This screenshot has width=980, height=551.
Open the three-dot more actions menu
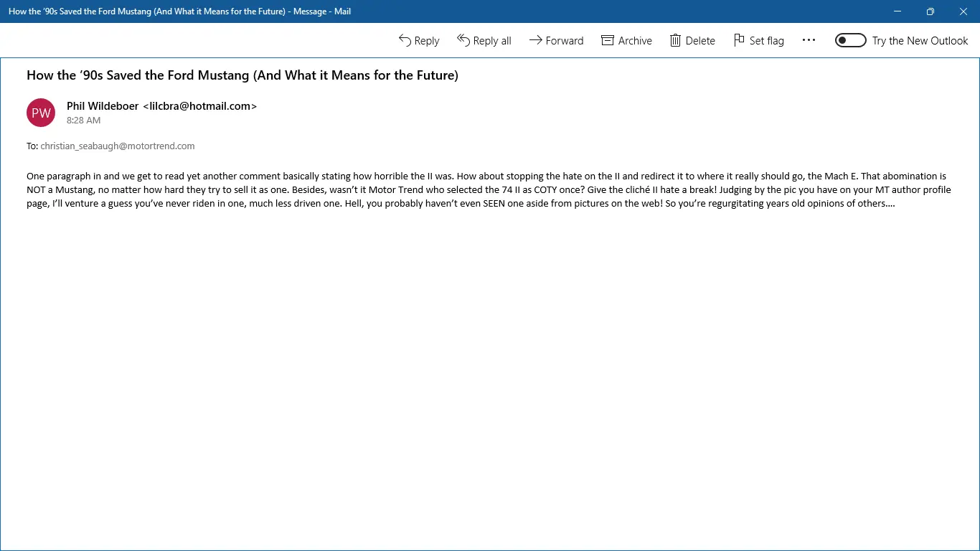point(809,40)
